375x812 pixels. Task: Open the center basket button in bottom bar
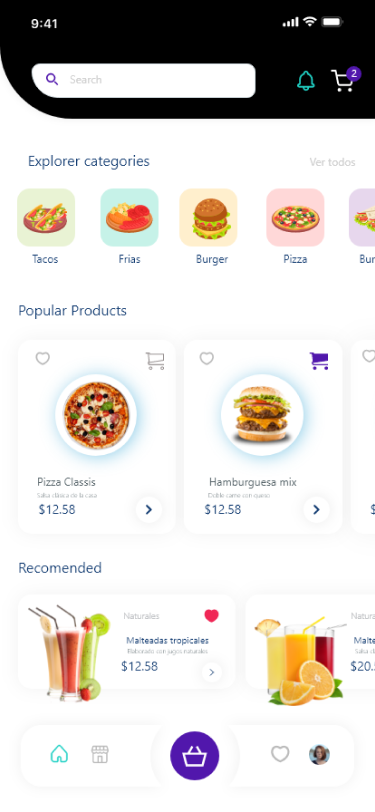(195, 756)
